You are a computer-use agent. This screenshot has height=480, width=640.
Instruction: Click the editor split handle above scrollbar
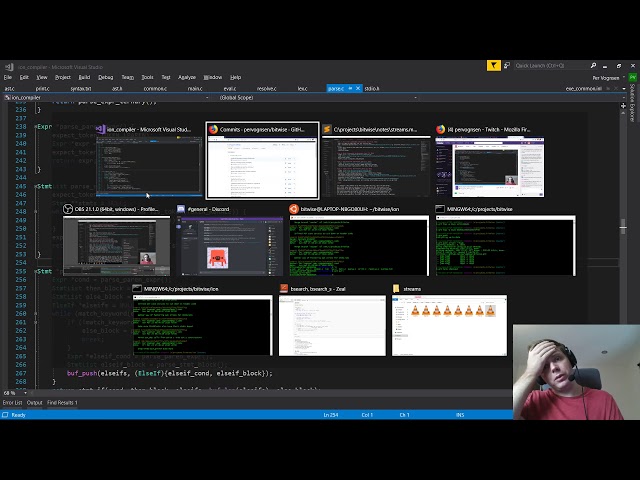point(623,105)
